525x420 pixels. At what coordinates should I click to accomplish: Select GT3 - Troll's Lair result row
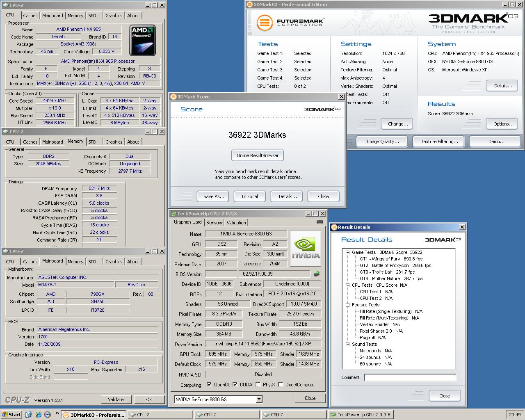387,272
